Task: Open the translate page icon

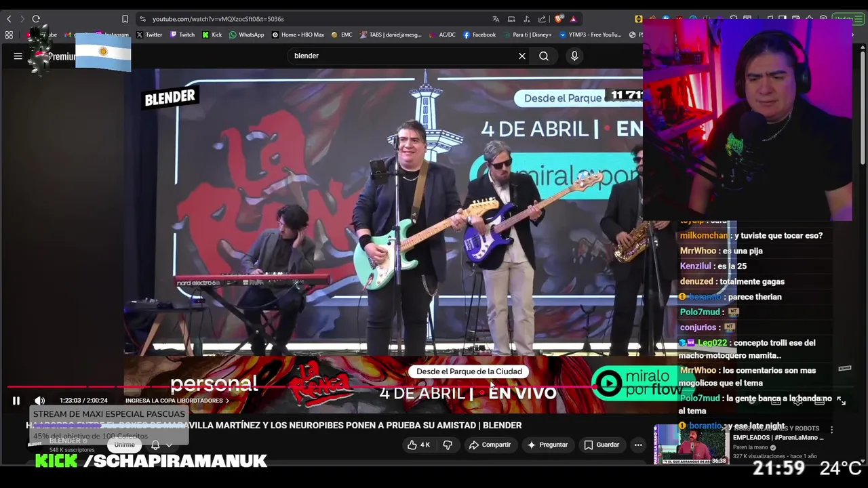Action: 496,19
